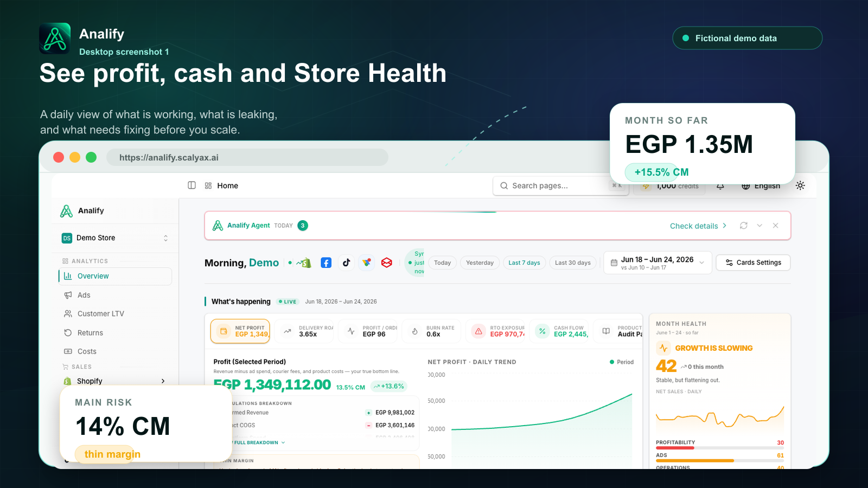This screenshot has height=488, width=868.
Task: Click the people icon beside Customer LTV
Action: [x=68, y=314]
